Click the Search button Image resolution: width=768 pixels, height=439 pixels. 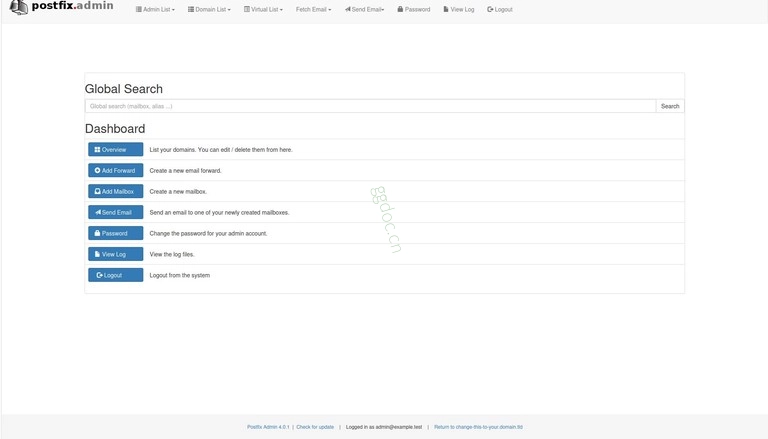click(x=670, y=106)
